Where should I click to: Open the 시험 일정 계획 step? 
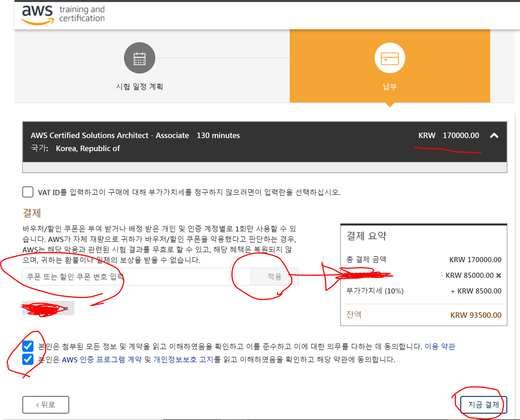tap(140, 87)
